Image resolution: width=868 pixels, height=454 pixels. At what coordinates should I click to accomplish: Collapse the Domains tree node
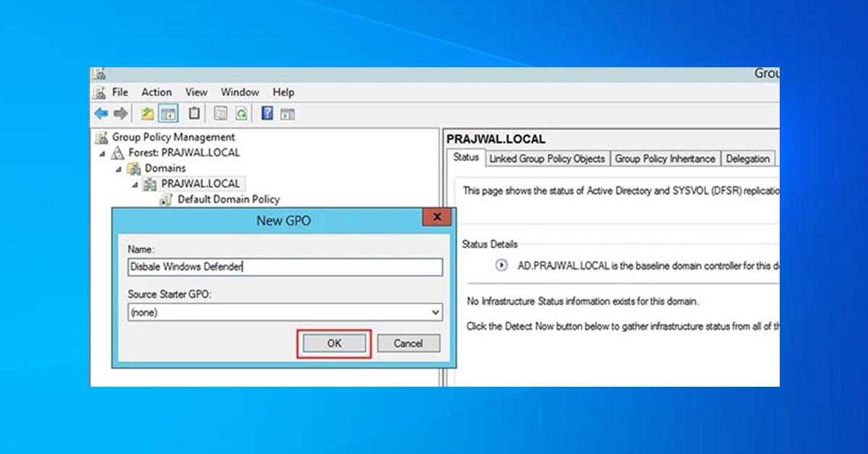(x=118, y=168)
